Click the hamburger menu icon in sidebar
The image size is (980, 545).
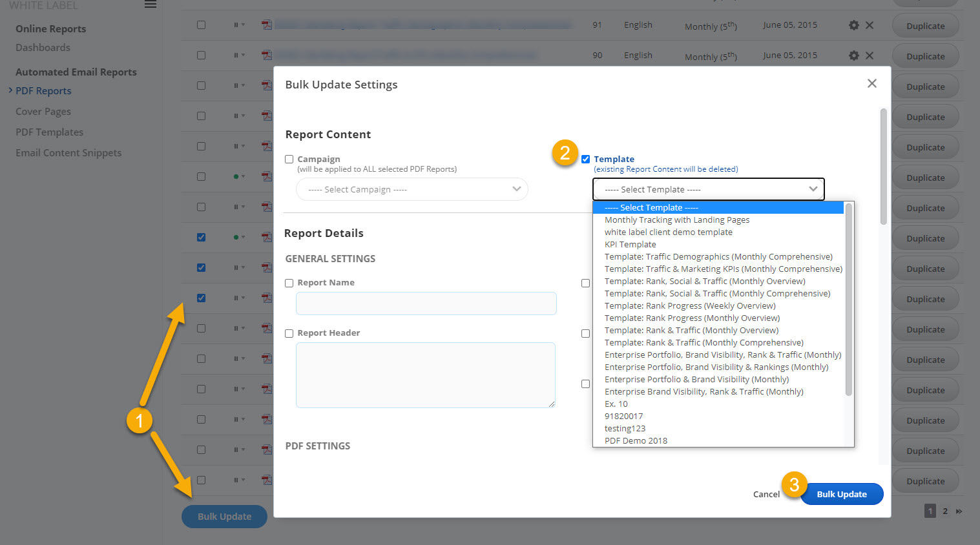(x=151, y=5)
